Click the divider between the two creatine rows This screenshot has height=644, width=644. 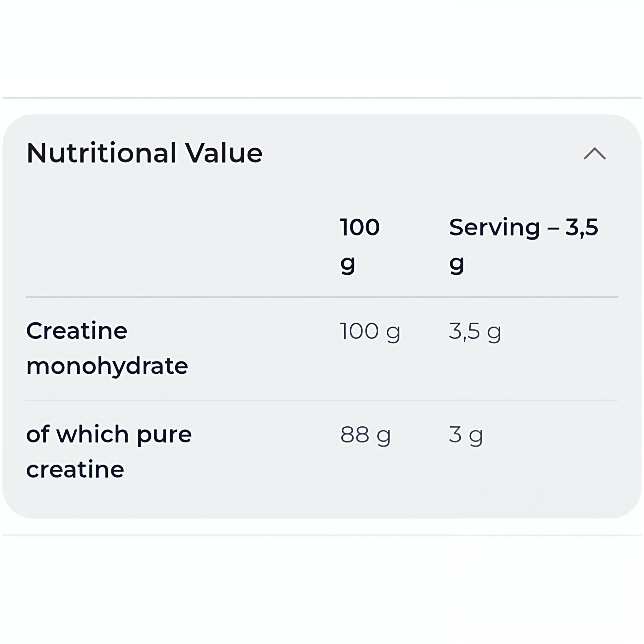click(x=322, y=400)
